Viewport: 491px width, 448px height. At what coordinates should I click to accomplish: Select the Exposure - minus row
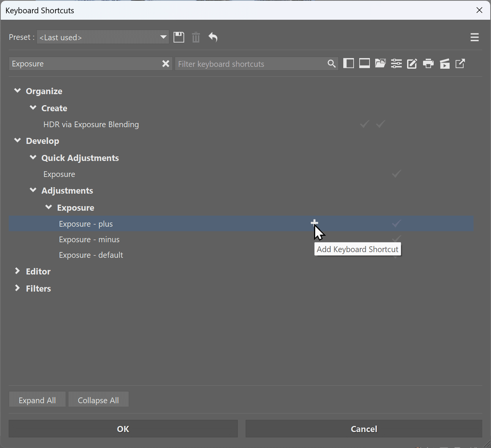(89, 240)
